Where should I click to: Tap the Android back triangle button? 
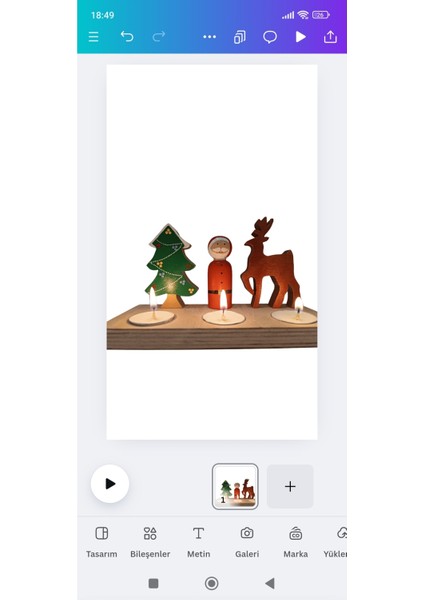click(270, 584)
